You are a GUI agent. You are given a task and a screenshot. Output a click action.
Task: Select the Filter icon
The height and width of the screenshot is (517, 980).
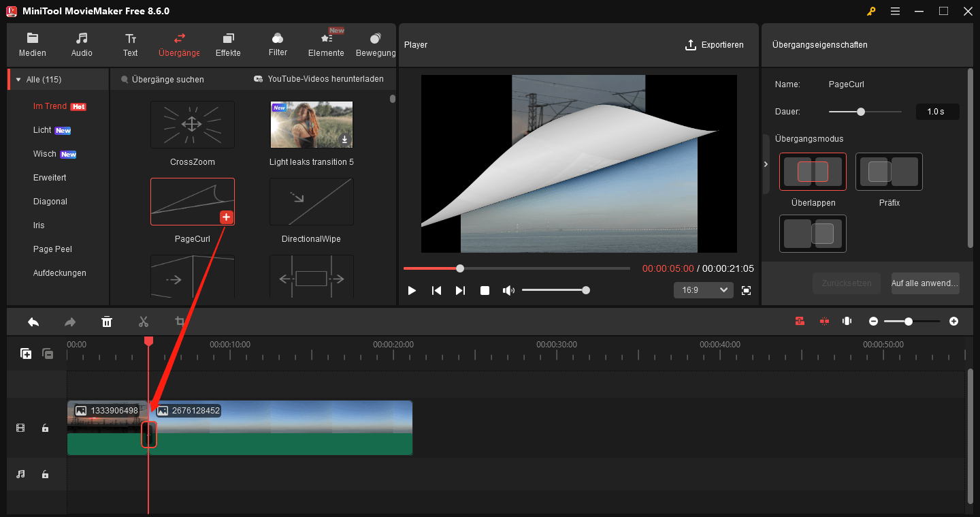coord(277,39)
